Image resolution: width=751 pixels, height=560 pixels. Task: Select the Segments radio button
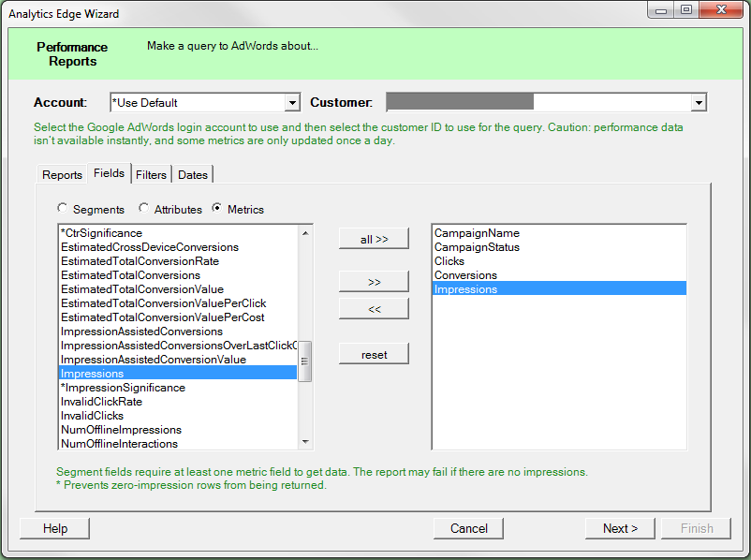coord(63,209)
